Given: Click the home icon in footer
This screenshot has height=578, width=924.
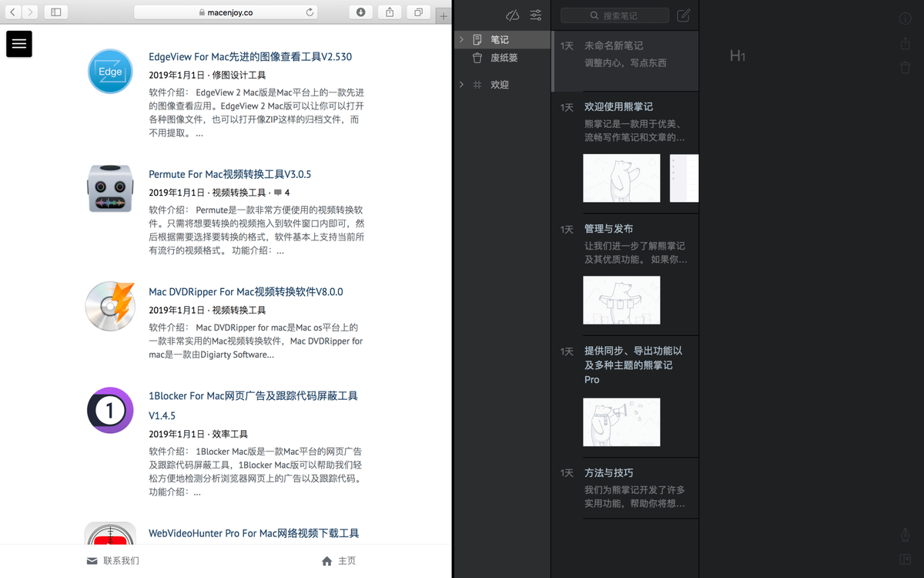Looking at the screenshot, I should coord(327,561).
